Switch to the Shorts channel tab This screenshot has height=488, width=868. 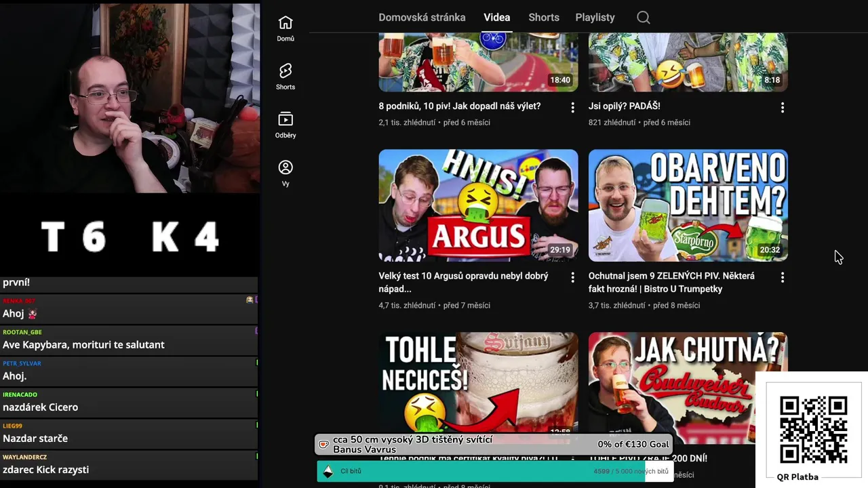point(544,18)
